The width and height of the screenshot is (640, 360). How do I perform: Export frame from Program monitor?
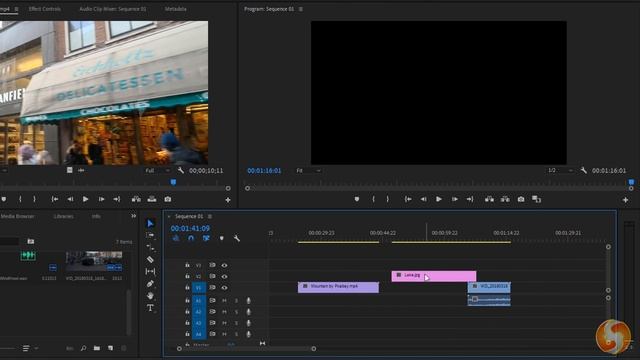coord(521,199)
